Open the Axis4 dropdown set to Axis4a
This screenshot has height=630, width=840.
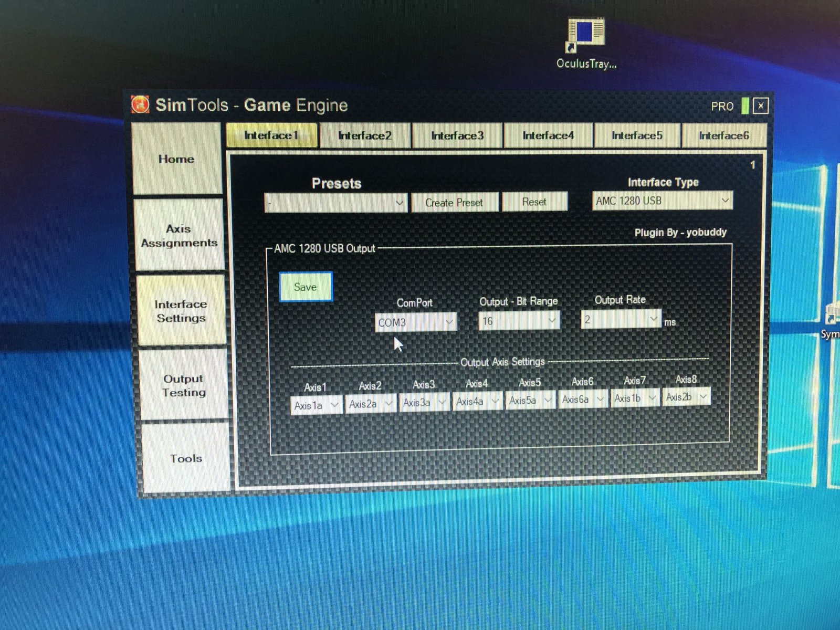[x=477, y=402]
